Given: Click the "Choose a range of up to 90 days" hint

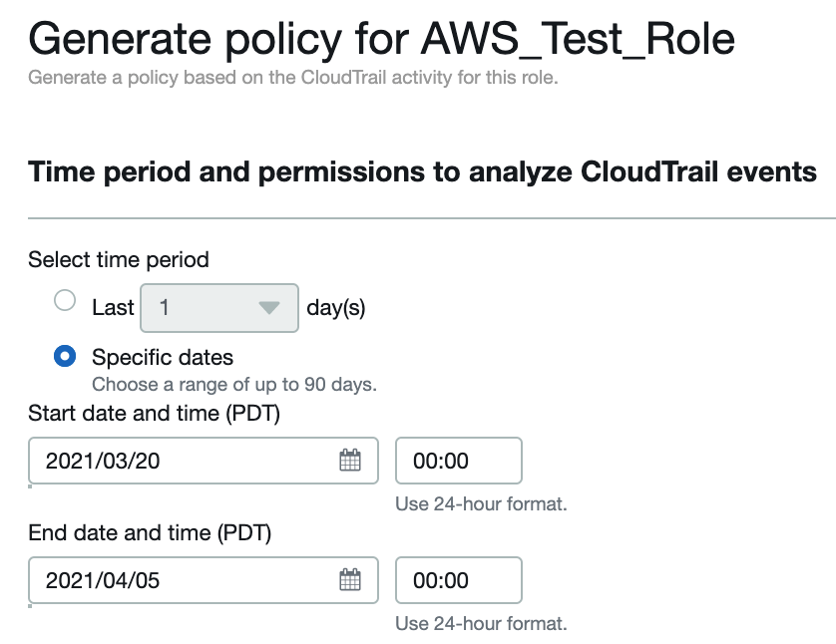Looking at the screenshot, I should click(x=233, y=384).
